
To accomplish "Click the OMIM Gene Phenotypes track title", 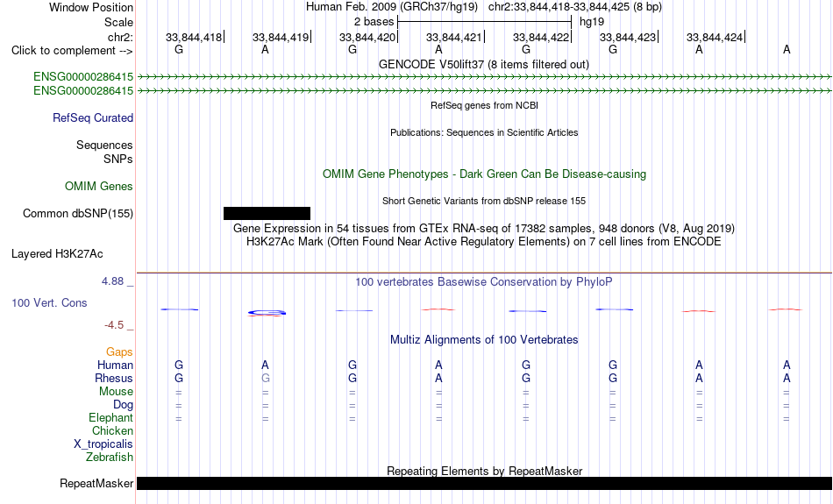I will click(x=484, y=174).
